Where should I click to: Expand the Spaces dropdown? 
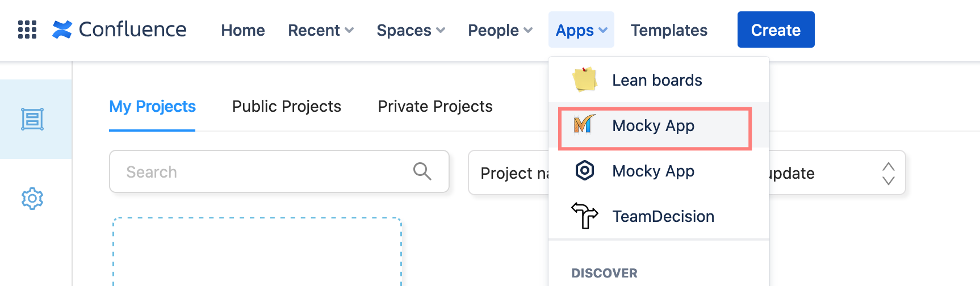[x=411, y=30]
